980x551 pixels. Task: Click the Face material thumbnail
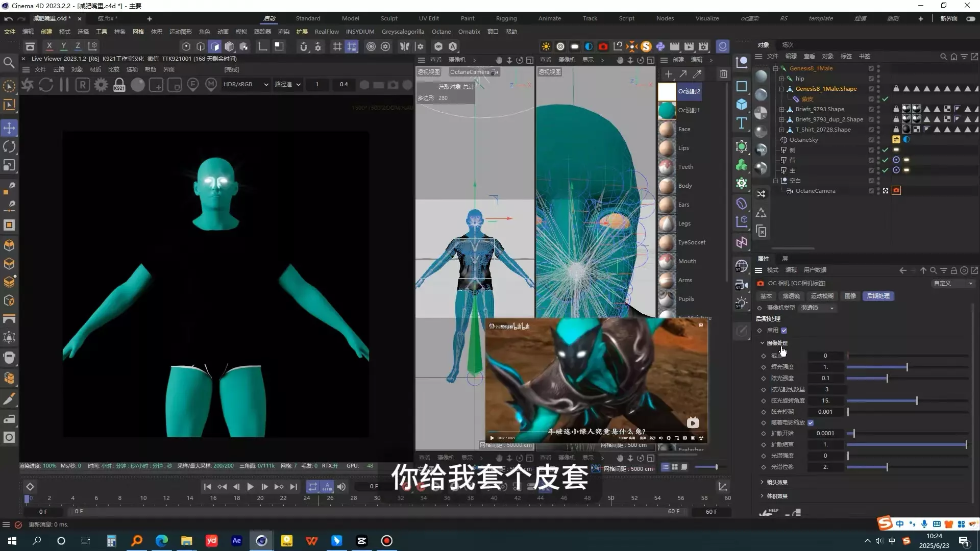point(667,129)
